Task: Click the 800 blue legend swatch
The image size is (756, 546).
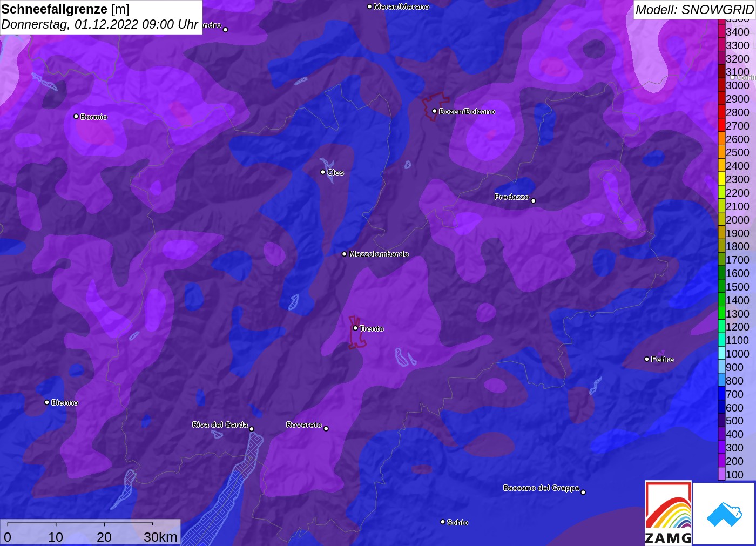Action: coord(721,381)
